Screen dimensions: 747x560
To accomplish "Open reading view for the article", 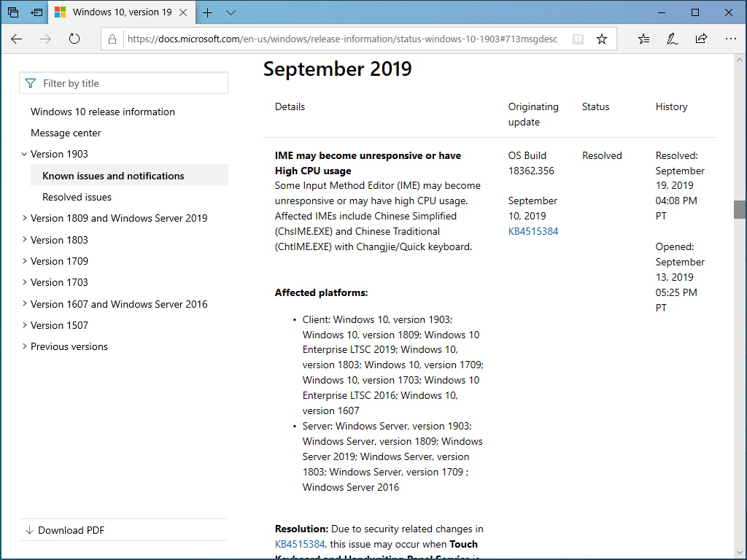I will [x=577, y=39].
